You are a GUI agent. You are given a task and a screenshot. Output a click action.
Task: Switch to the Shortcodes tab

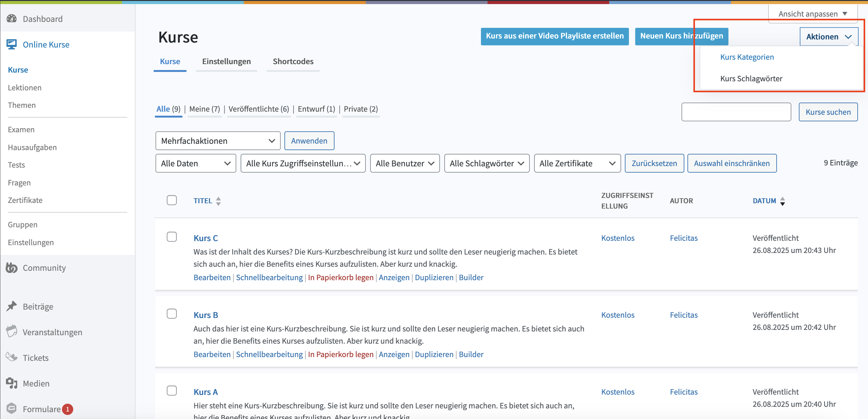[x=293, y=61]
